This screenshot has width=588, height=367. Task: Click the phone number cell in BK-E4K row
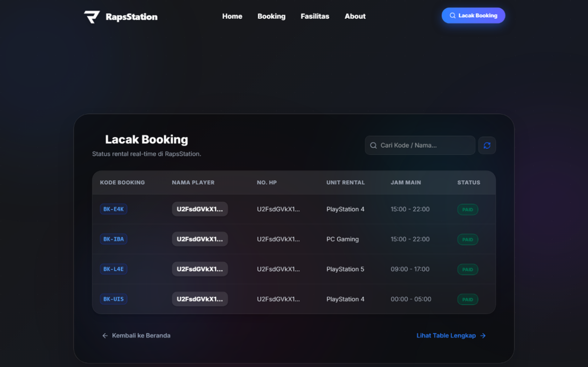(278, 209)
